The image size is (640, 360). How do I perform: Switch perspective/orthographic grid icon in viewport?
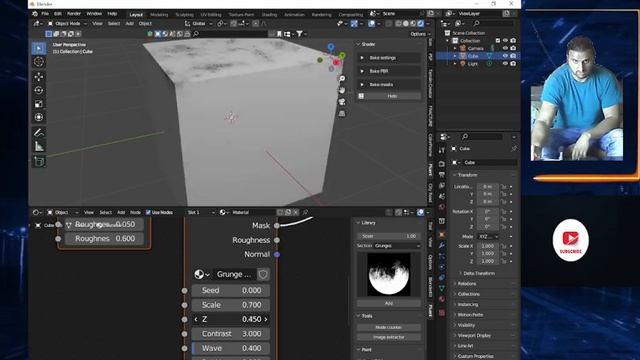coord(342,113)
